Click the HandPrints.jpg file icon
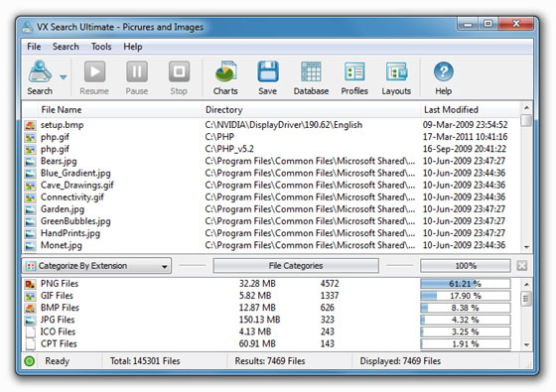Image resolution: width=556 pixels, height=392 pixels. point(30,233)
